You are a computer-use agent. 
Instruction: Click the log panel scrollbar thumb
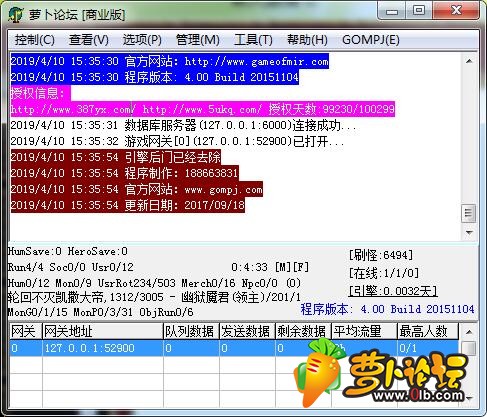click(x=469, y=213)
